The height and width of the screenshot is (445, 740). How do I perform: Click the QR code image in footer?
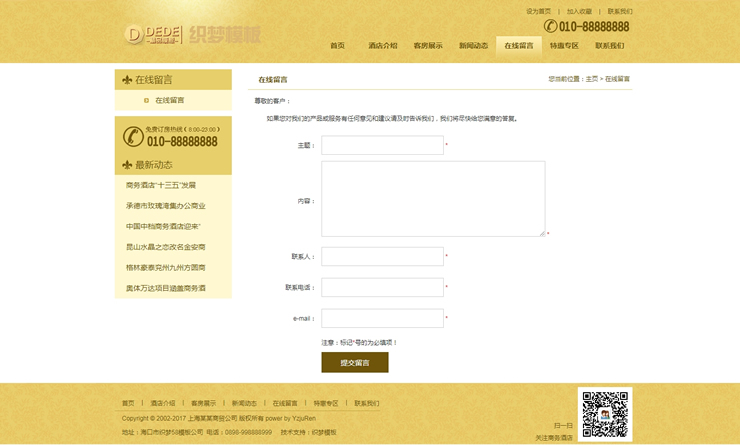coord(604,414)
